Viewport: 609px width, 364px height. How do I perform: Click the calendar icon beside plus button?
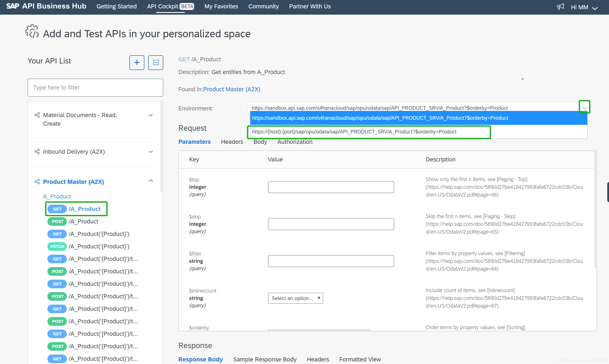[155, 63]
